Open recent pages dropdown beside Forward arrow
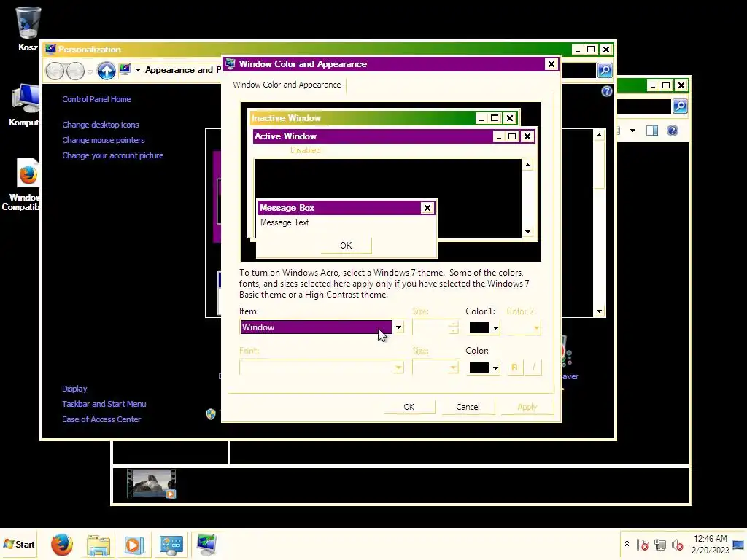 (90, 71)
